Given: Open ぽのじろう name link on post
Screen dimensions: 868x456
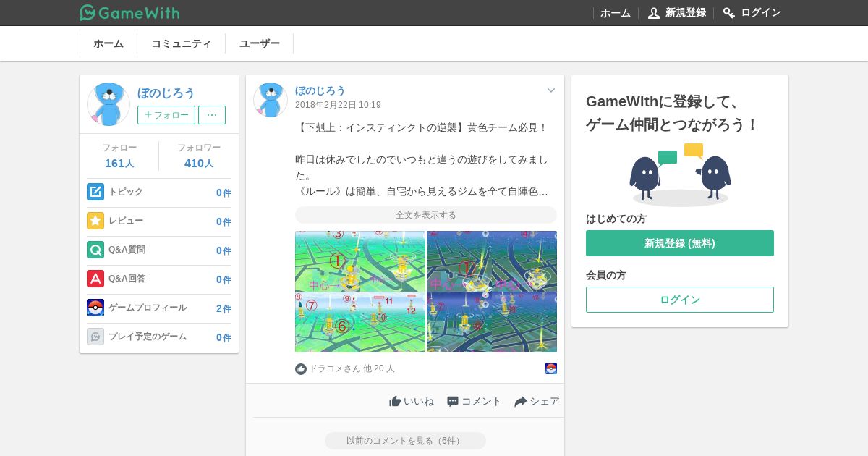Looking at the screenshot, I should pos(320,90).
